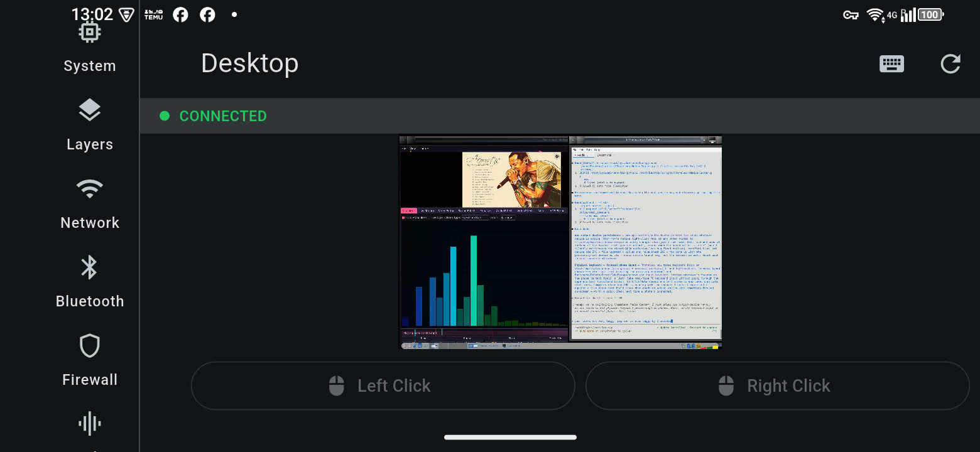Open the audio waveform sidebar section
980x452 pixels.
click(x=90, y=424)
